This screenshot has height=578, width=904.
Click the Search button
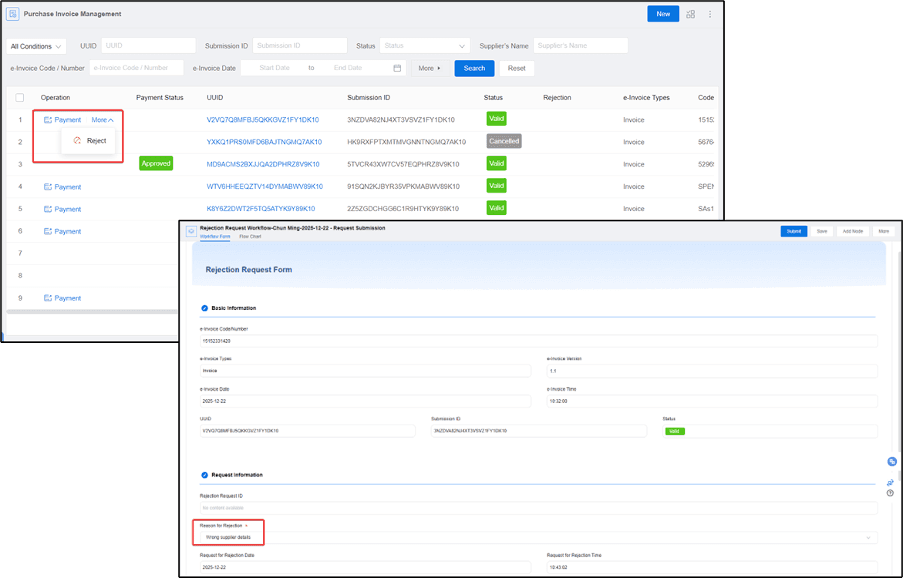474,68
